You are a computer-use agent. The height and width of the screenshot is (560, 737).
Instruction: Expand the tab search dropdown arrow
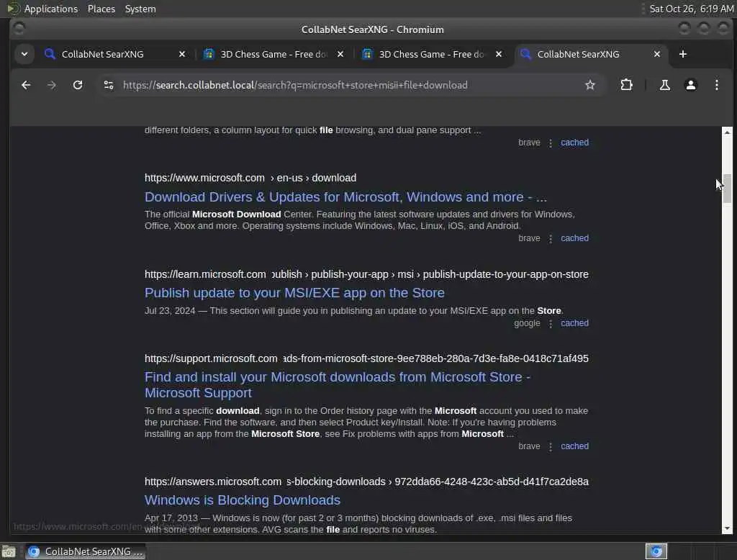pyautogui.click(x=24, y=54)
